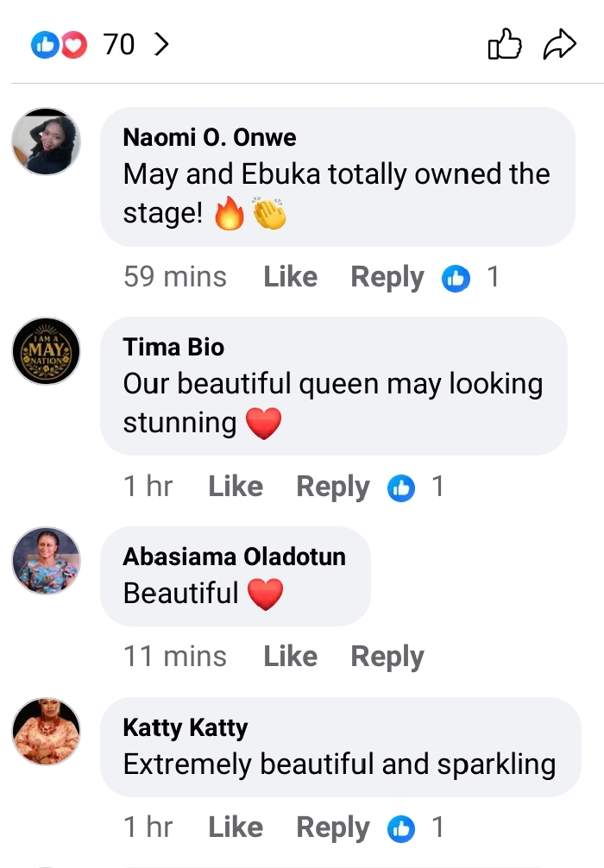Reply to Naomi O. Onwe's comment
This screenshot has height=868, width=604.
click(x=387, y=277)
